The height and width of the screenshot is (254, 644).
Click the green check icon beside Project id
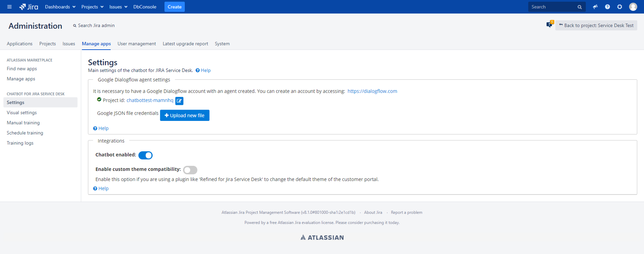coord(99,100)
